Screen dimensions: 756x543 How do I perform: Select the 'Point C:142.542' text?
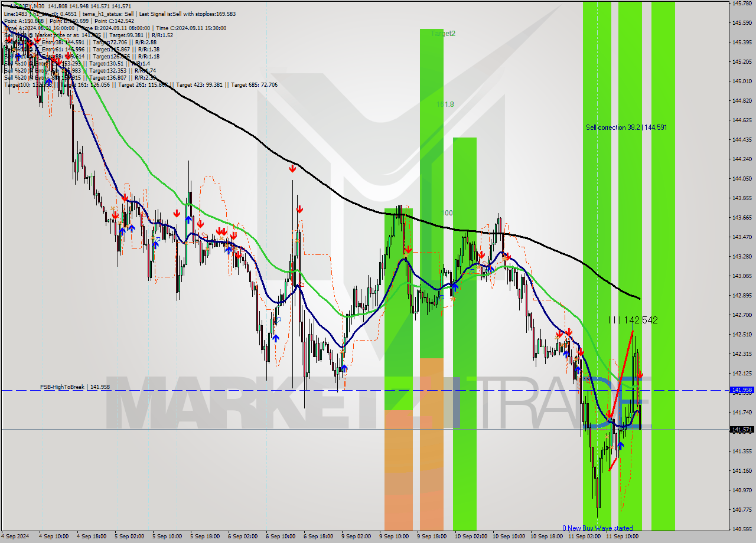pos(114,21)
